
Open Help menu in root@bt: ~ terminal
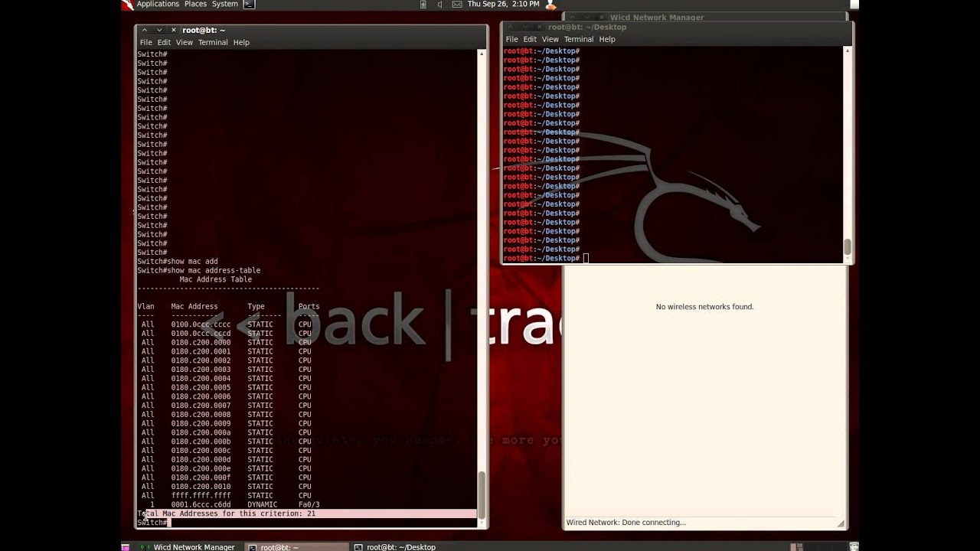click(x=241, y=43)
